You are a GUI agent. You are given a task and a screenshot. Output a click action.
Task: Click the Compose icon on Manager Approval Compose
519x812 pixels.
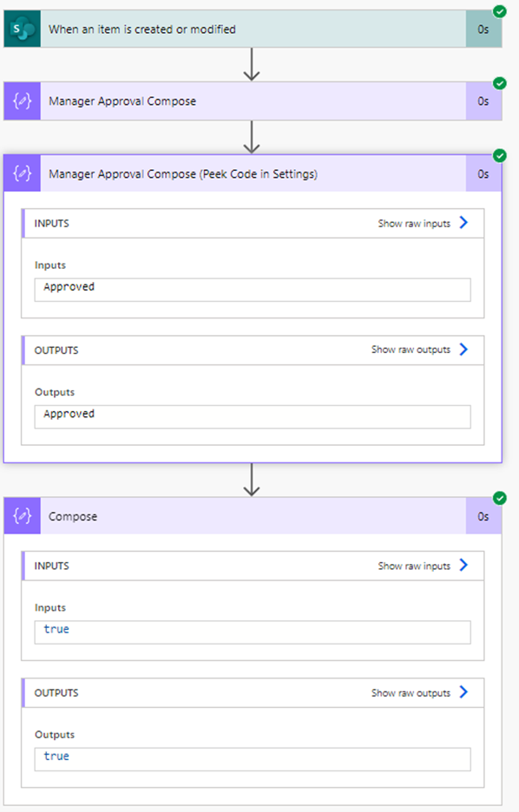coord(21,101)
